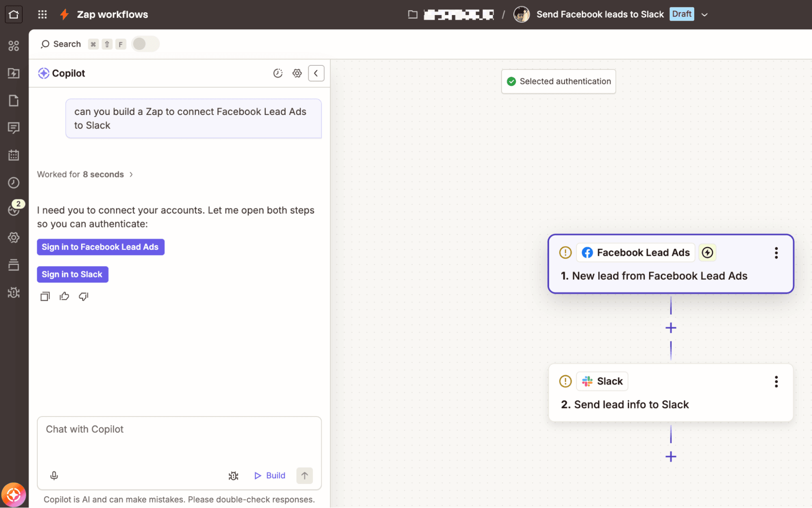The width and height of the screenshot is (812, 508).
Task: Click the orange Zap lightning bolt logo
Action: coord(64,15)
